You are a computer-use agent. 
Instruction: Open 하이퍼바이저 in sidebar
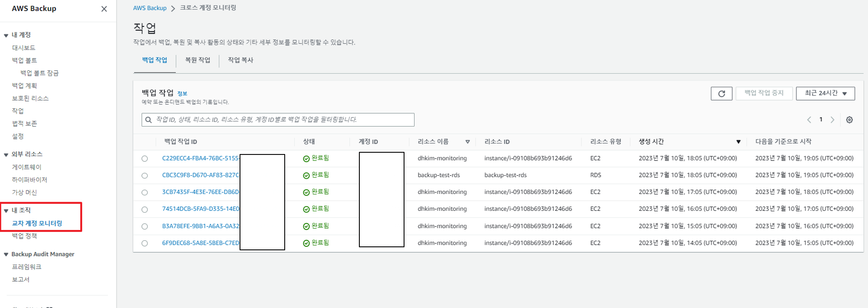(30, 180)
